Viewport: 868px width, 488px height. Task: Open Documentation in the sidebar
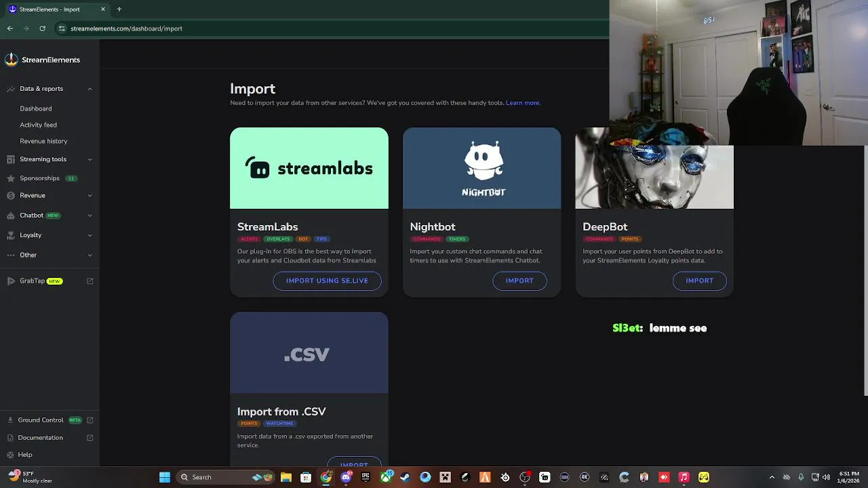(41, 438)
